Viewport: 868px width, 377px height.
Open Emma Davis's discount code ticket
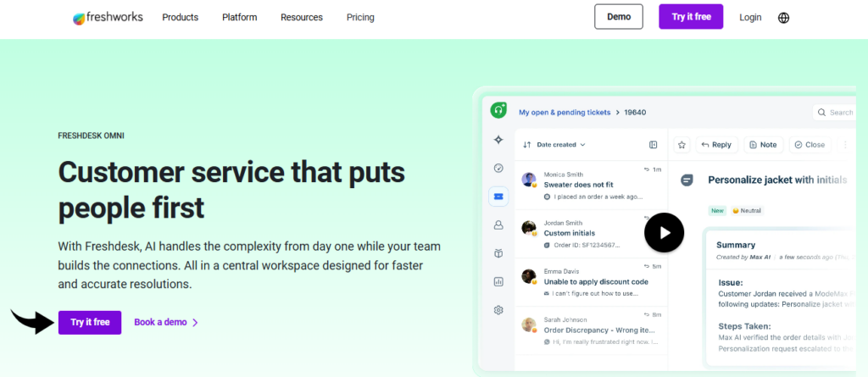point(591,282)
